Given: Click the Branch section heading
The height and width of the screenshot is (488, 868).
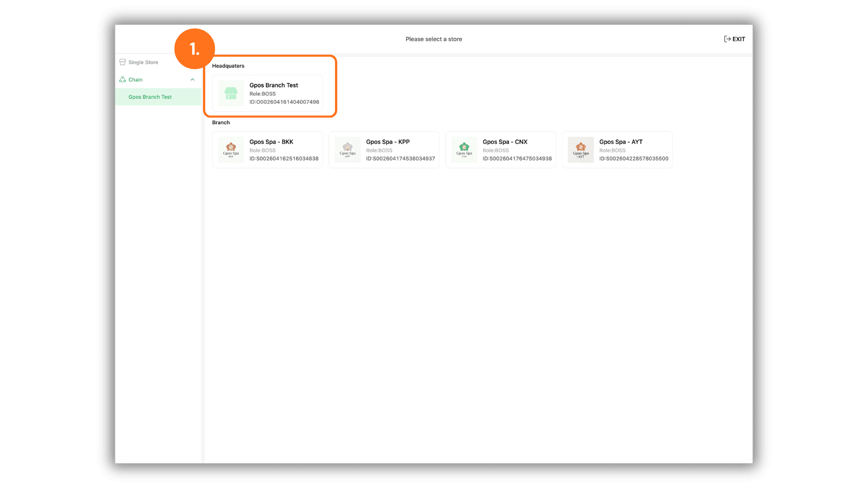Looking at the screenshot, I should pyautogui.click(x=221, y=122).
